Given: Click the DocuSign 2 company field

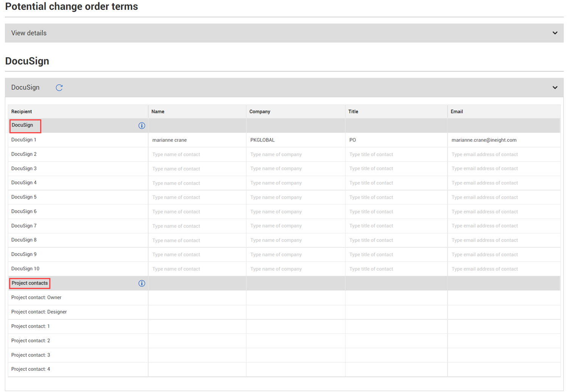Looking at the screenshot, I should click(x=296, y=155).
